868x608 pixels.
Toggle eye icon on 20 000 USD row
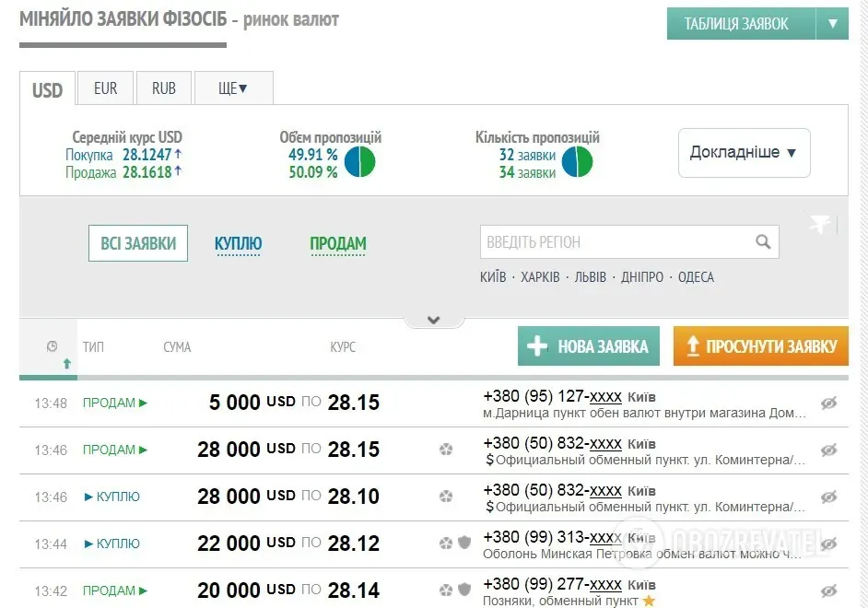click(x=828, y=590)
